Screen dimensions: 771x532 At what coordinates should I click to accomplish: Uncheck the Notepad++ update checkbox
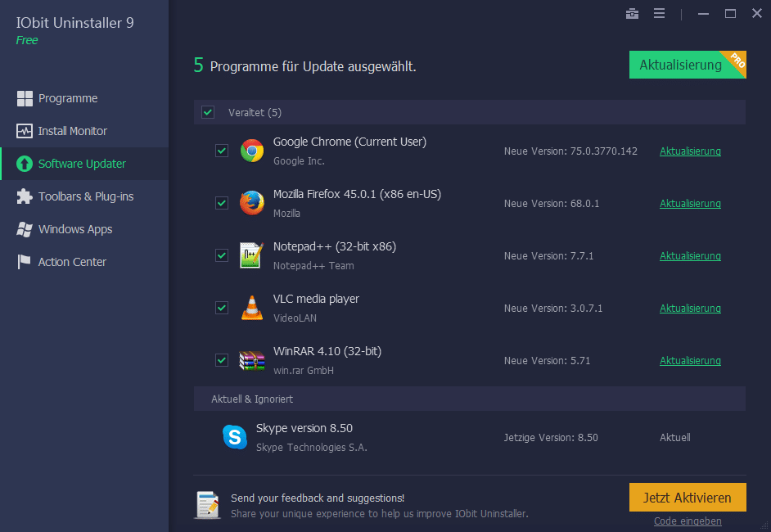(x=222, y=255)
